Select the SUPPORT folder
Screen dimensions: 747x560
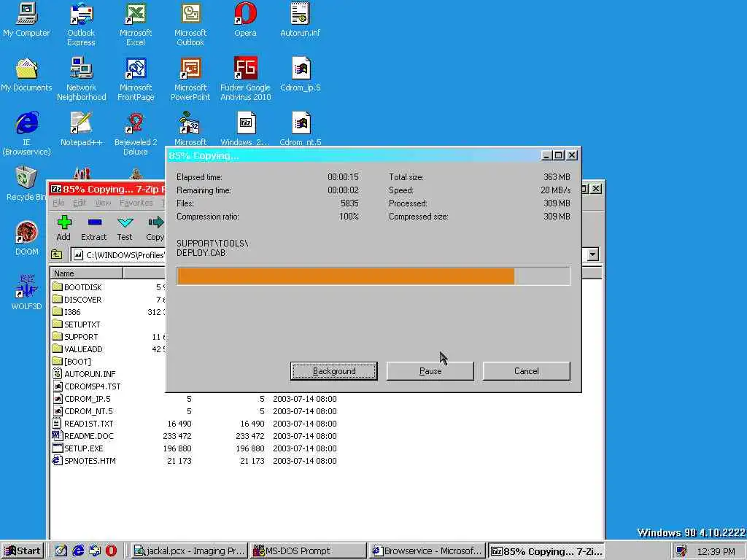[x=75, y=337]
